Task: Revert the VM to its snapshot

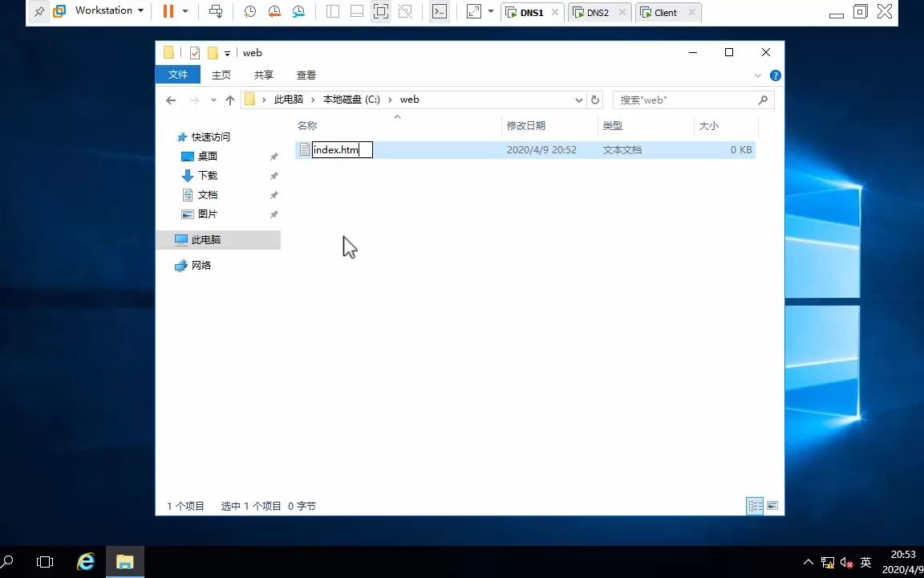Action: pyautogui.click(x=273, y=11)
